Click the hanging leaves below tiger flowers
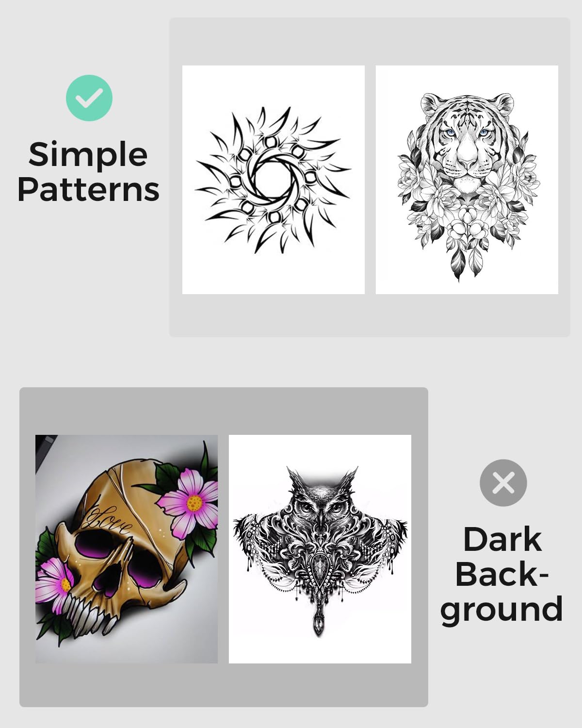Image resolution: width=582 pixels, height=728 pixels. 466,262
